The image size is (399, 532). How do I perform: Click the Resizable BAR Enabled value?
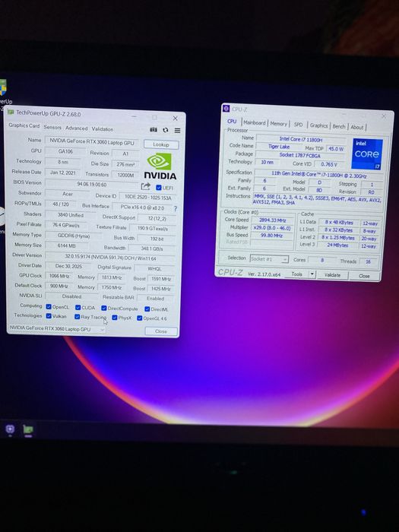click(x=155, y=298)
